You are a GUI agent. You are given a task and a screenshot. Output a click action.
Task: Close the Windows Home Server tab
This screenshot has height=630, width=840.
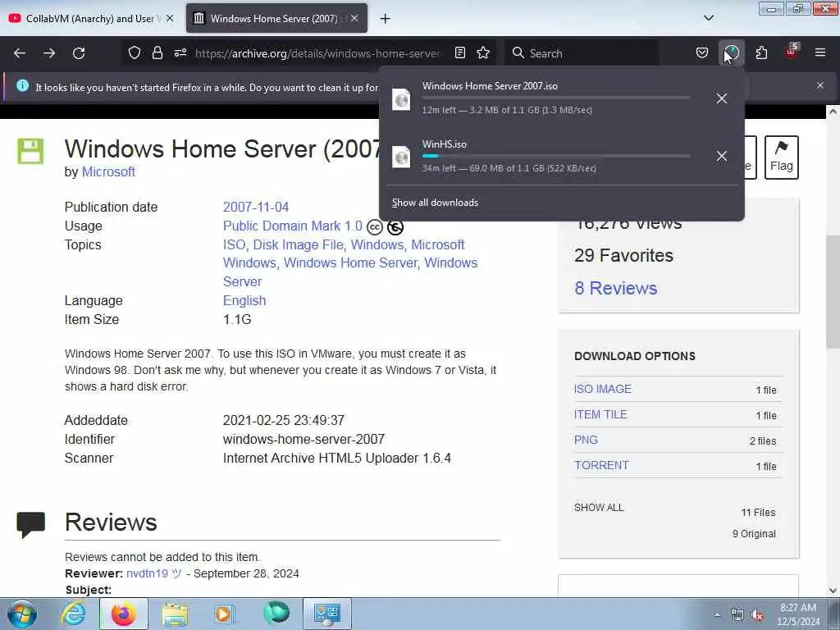pyautogui.click(x=354, y=18)
